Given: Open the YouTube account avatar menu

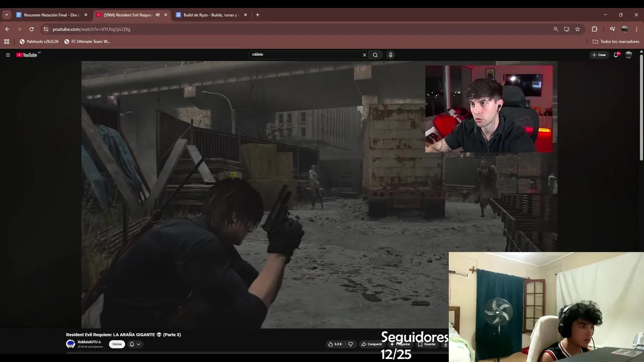Looking at the screenshot, I should [x=628, y=55].
